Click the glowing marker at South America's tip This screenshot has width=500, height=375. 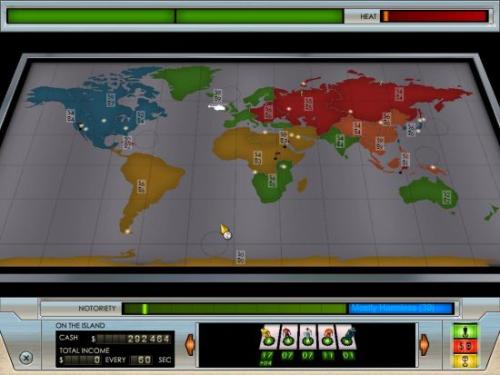tap(127, 231)
